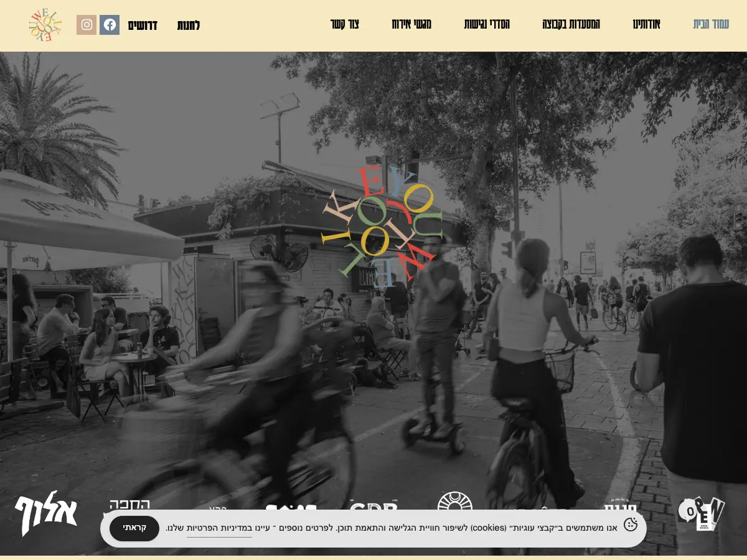Click the הסכה logo
The width and height of the screenshot is (747, 560).
pos(129,505)
